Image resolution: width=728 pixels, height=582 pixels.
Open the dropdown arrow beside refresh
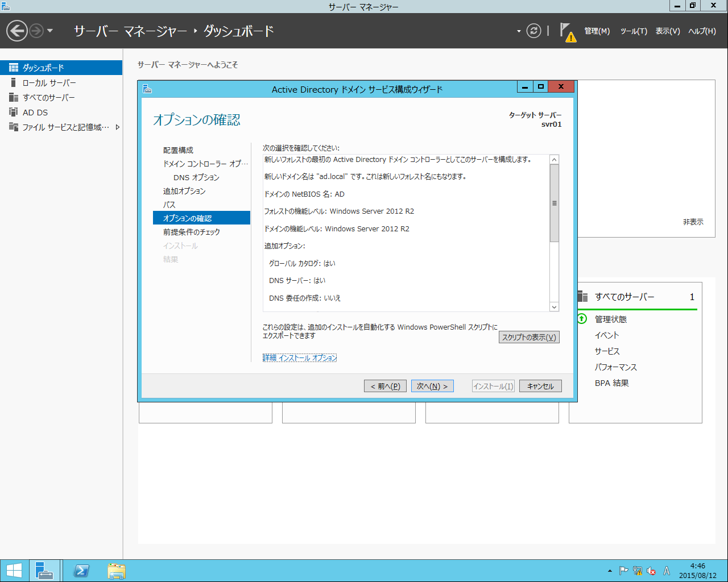click(x=519, y=31)
